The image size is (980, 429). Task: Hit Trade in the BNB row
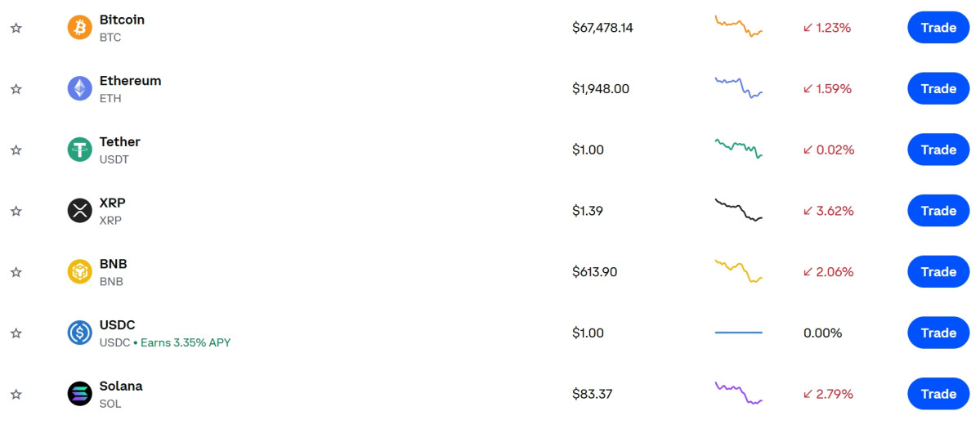pyautogui.click(x=938, y=272)
